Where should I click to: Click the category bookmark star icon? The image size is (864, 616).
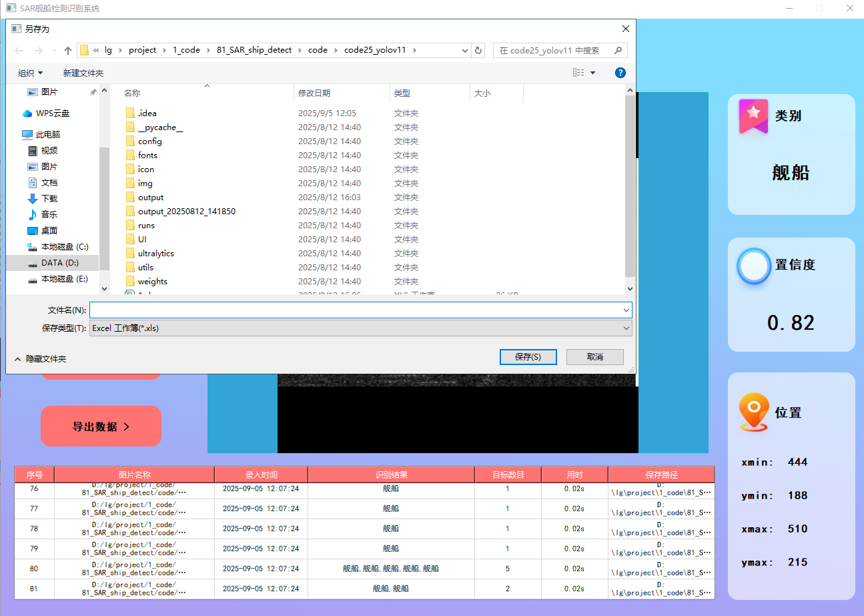pyautogui.click(x=753, y=116)
